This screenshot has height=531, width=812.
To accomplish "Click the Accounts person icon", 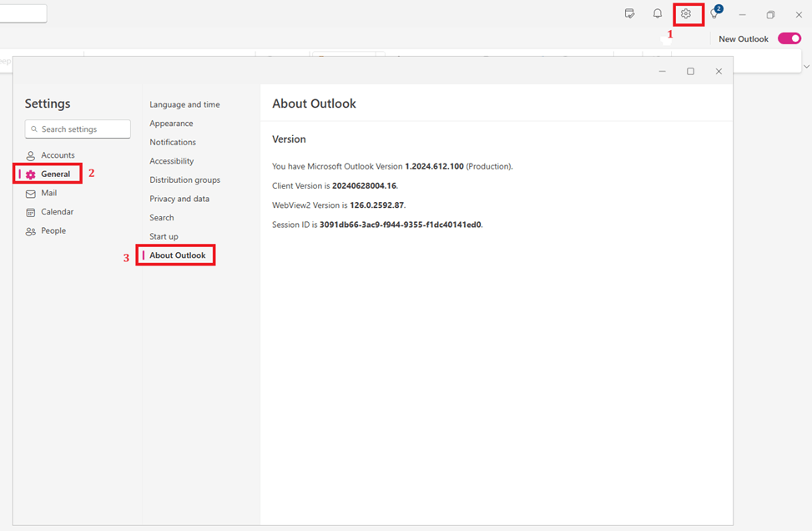I will [x=31, y=155].
